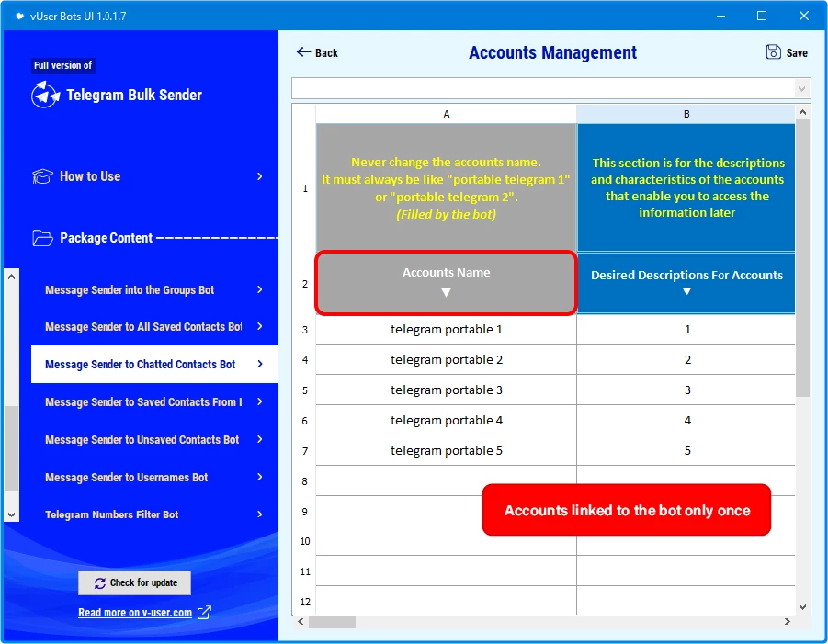The width and height of the screenshot is (828, 644).
Task: Click the 'Full version of' label
Action: (62, 65)
